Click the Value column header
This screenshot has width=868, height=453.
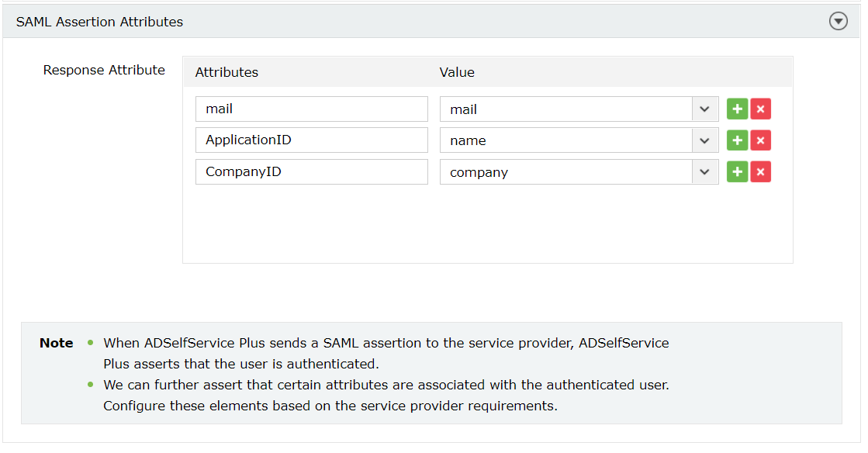tap(457, 71)
